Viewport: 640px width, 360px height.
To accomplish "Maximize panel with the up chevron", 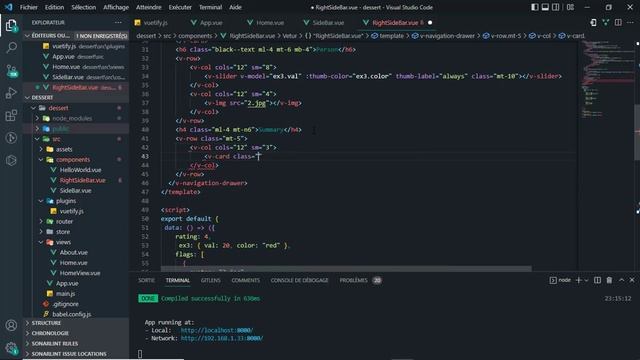I will (x=621, y=280).
